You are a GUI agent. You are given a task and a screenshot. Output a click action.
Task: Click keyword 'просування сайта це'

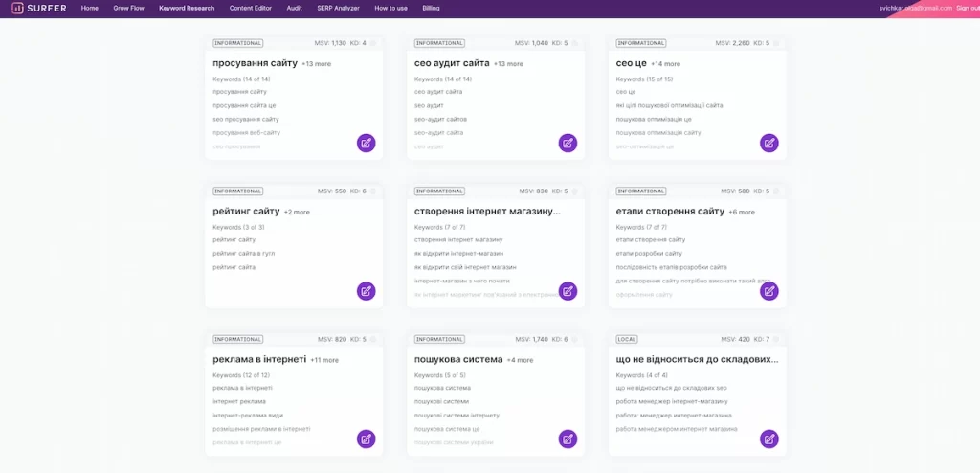click(x=244, y=105)
